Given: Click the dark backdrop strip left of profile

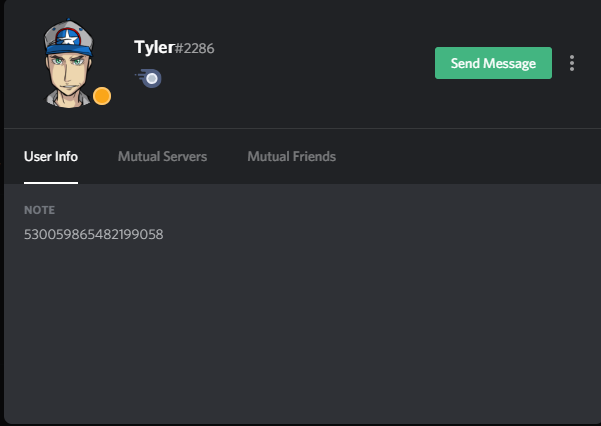Looking at the screenshot, I should pos(2,213).
